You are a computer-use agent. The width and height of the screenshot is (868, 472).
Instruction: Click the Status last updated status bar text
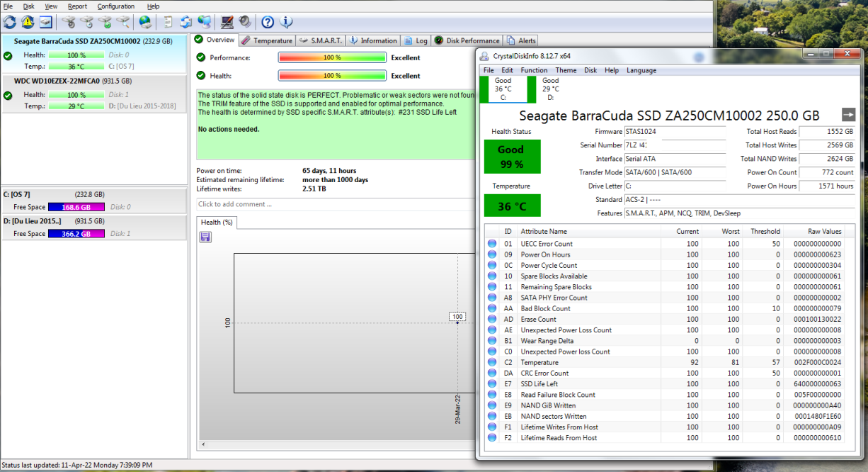[x=77, y=465]
